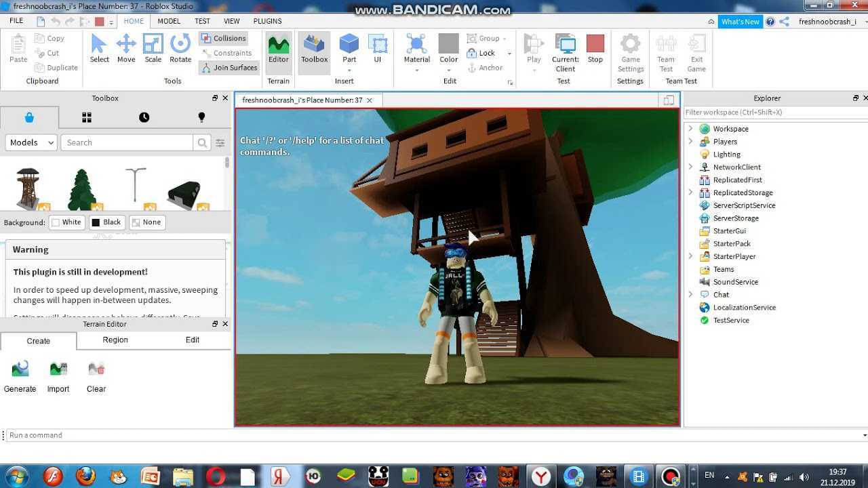Switch to the VIEW ribbon tab
This screenshot has width=868, height=488.
click(231, 21)
